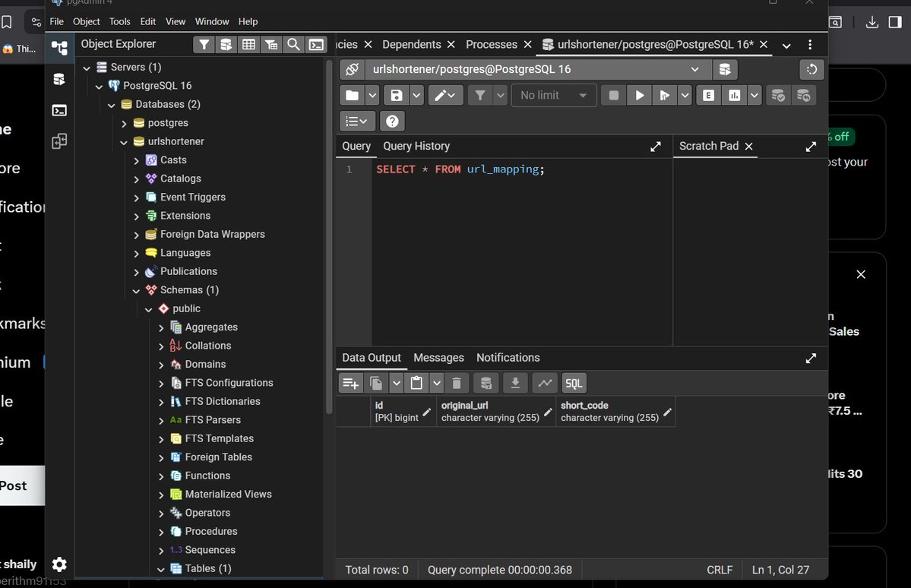Click the Explain 'E' icon
Viewport: 911px width, 588px height.
[x=708, y=95]
